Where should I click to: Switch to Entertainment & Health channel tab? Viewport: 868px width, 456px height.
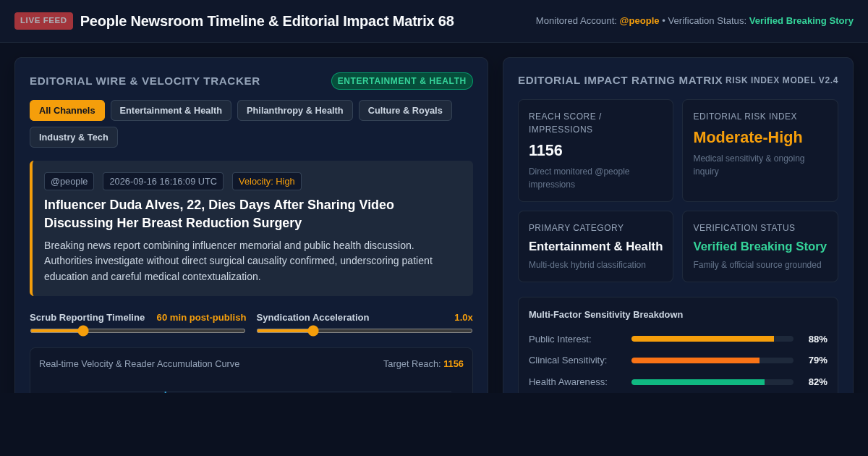pos(171,110)
